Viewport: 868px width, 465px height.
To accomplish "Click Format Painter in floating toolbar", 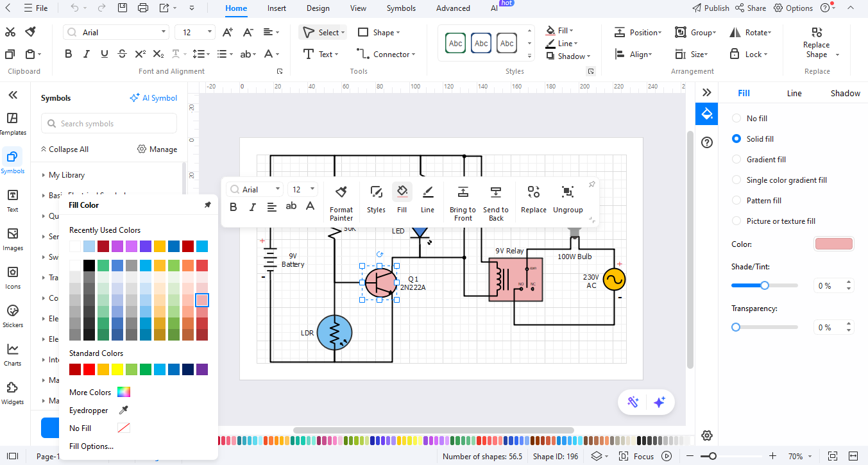I will pos(341,203).
